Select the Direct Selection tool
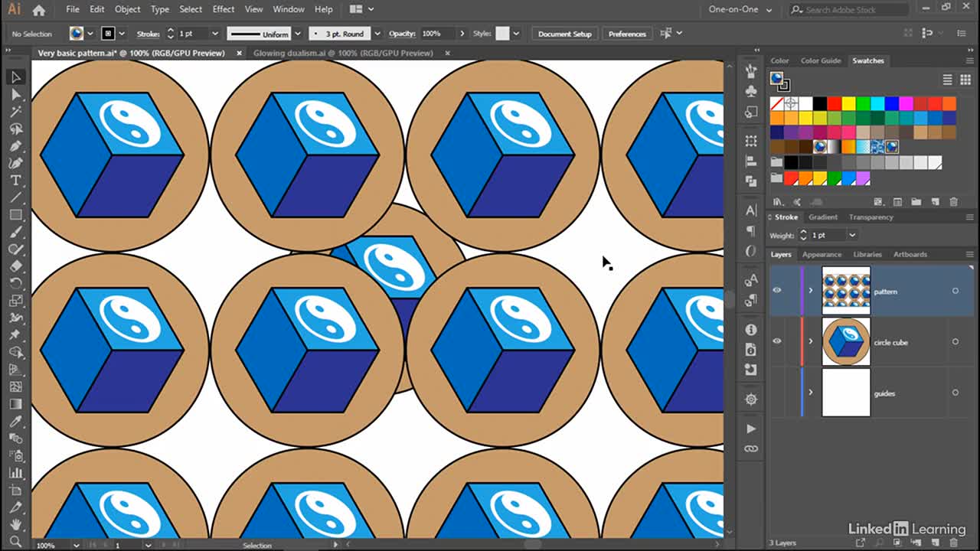The image size is (980, 551). tap(15, 94)
